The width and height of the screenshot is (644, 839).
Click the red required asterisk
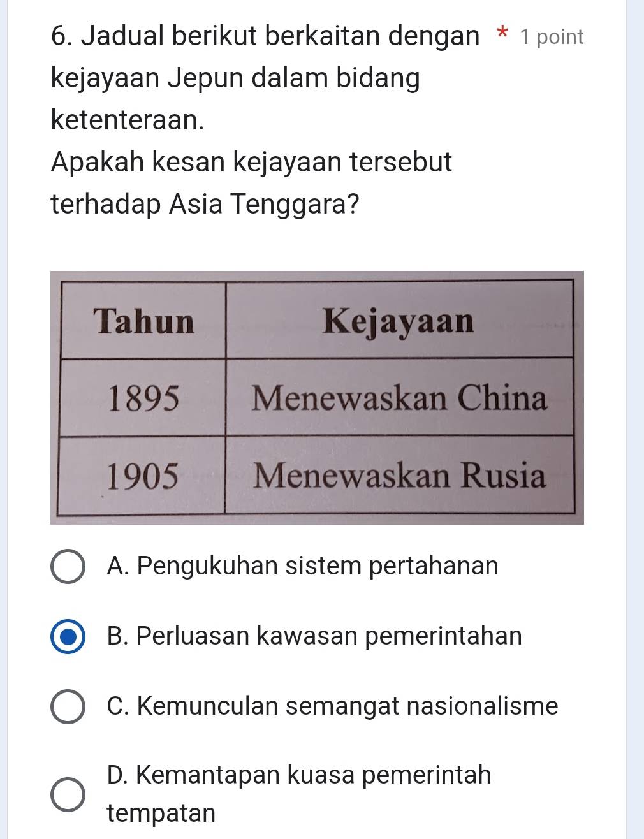(503, 34)
